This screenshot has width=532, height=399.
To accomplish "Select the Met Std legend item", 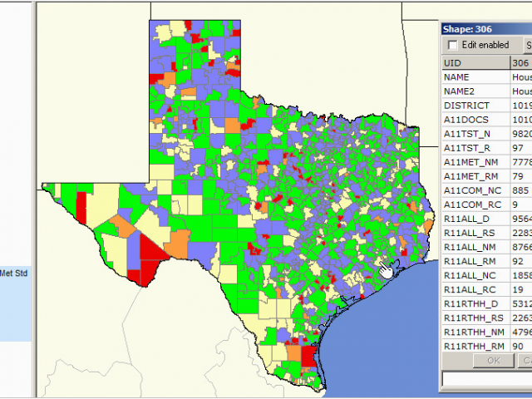I will 15,272.
